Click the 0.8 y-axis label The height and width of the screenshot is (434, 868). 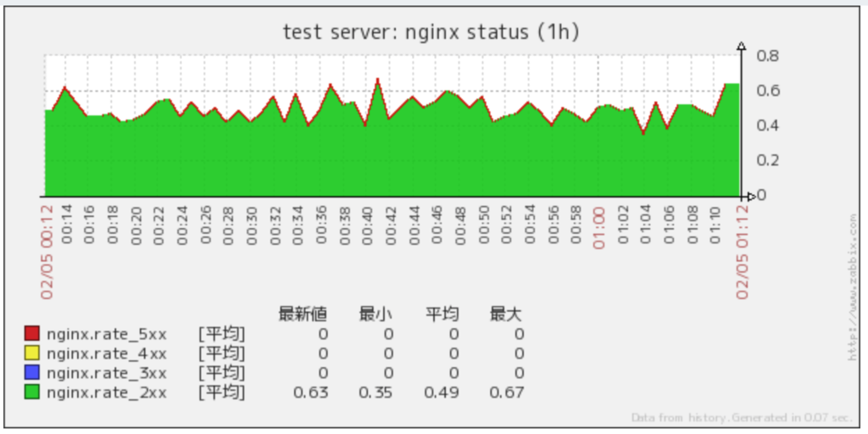tap(766, 56)
